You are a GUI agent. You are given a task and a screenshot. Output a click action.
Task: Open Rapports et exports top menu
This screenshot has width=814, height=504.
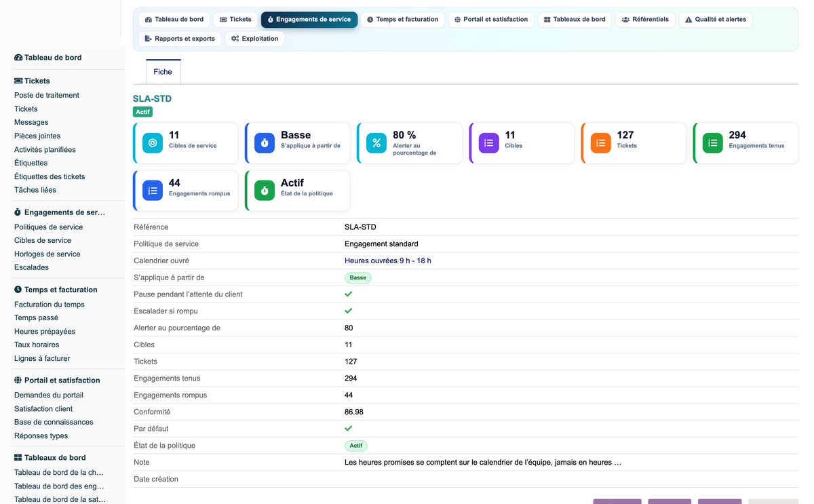[x=180, y=39]
